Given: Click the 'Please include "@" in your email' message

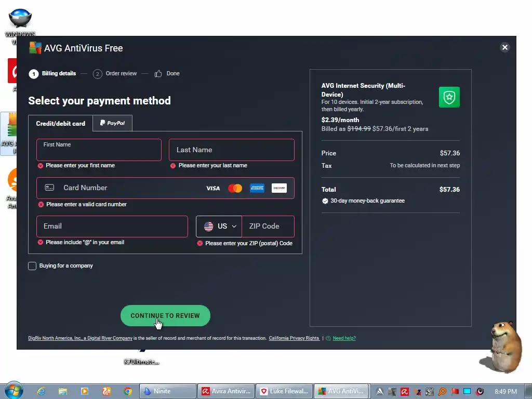Looking at the screenshot, I should (x=85, y=242).
